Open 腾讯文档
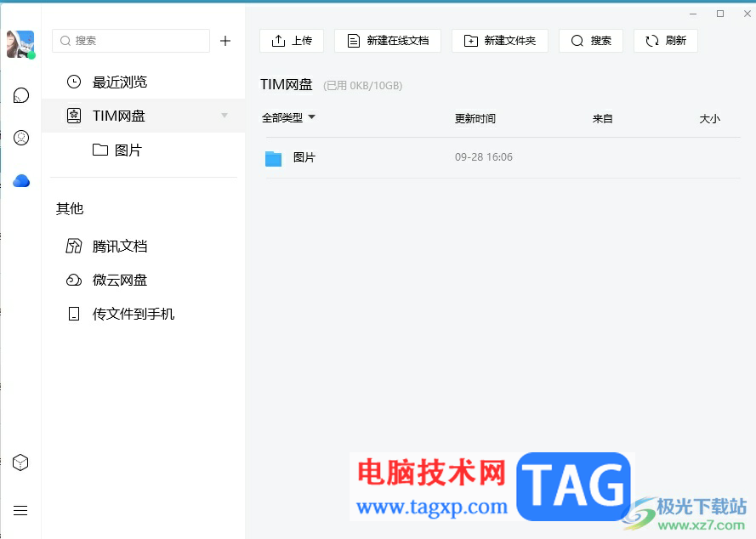The width and height of the screenshot is (756, 539). click(x=106, y=247)
